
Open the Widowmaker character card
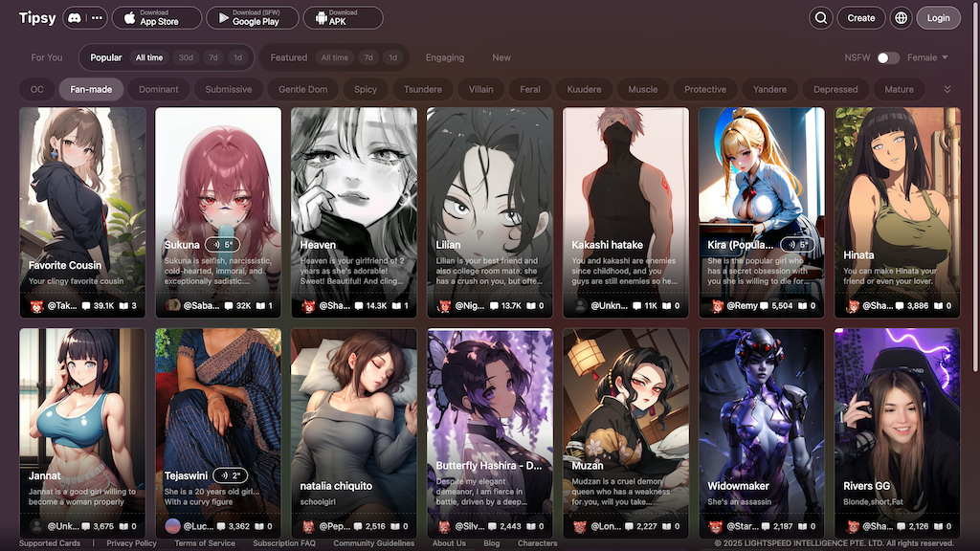[x=762, y=421]
